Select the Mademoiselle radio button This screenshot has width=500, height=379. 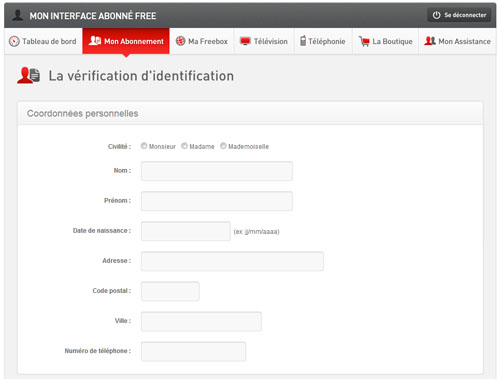(x=223, y=146)
